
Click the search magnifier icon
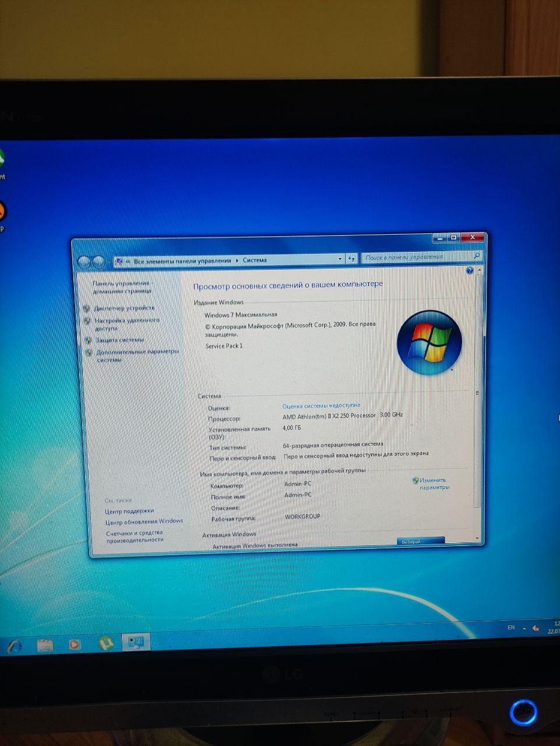(x=476, y=255)
